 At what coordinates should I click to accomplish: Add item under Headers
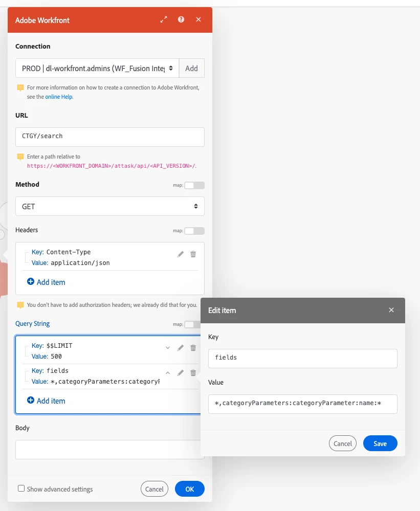click(46, 282)
